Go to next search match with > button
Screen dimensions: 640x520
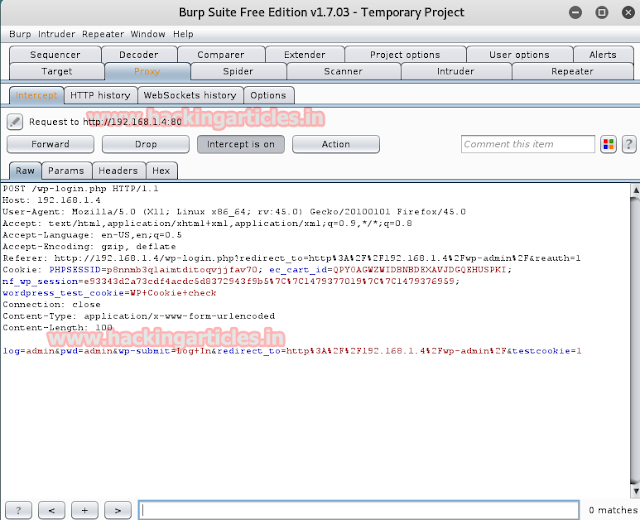[118, 510]
